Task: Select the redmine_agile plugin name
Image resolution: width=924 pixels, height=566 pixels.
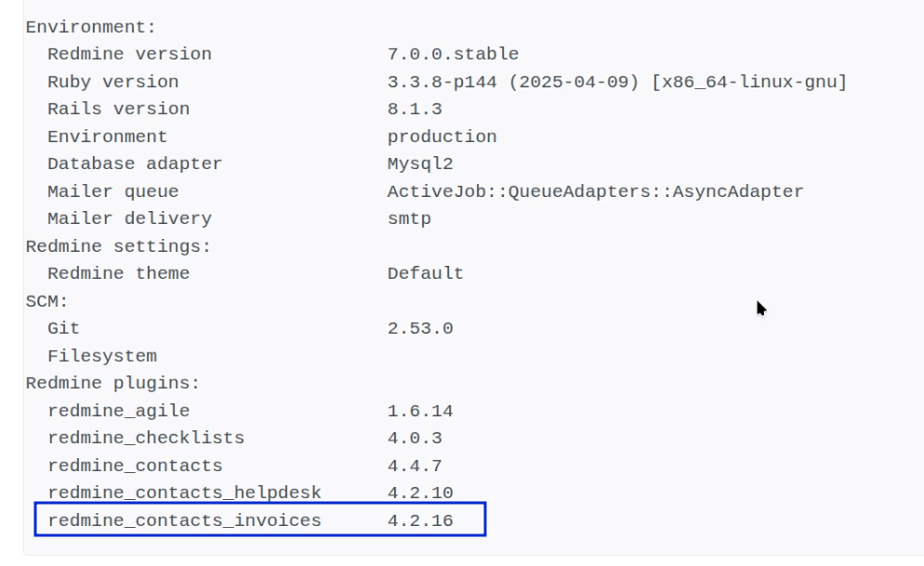Action: pos(118,411)
